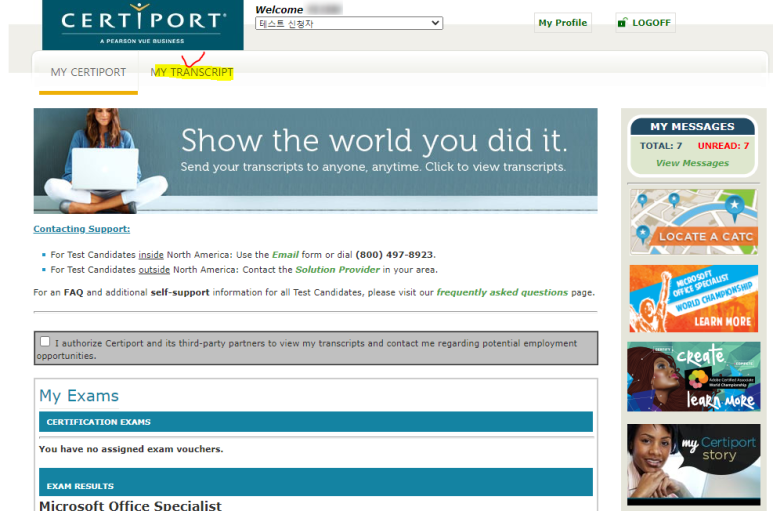Click the LOCATE A CATC map banner
This screenshot has height=511, width=773.
point(693,222)
